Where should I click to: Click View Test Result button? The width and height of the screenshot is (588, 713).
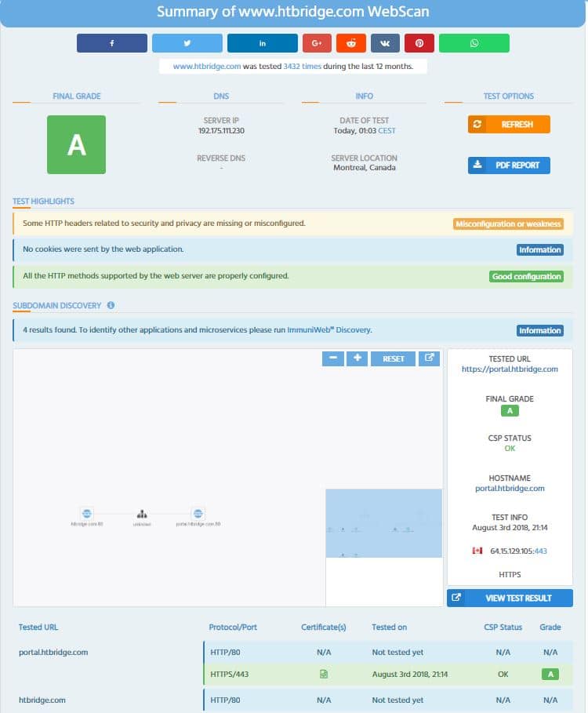[x=510, y=598]
